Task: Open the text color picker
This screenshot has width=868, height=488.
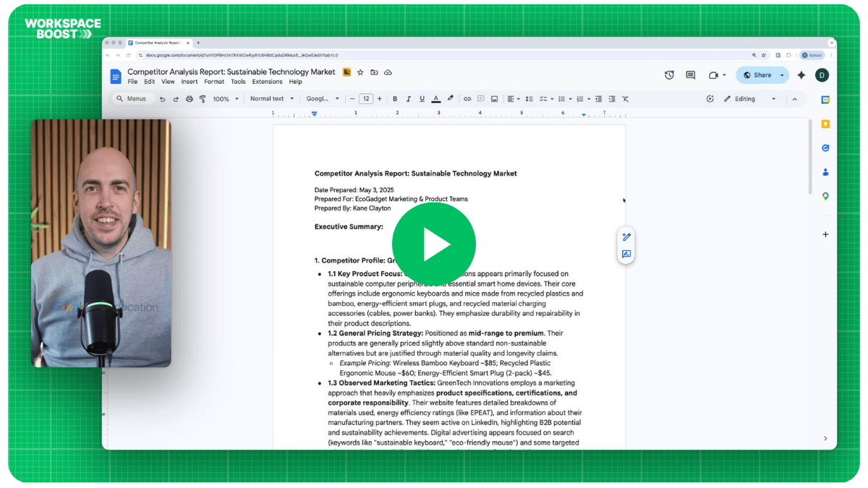Action: coord(435,99)
